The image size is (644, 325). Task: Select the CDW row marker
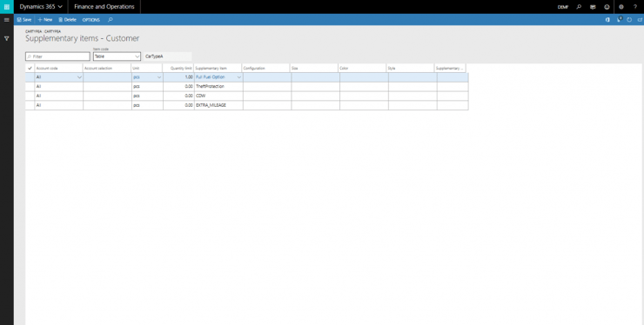(30, 96)
